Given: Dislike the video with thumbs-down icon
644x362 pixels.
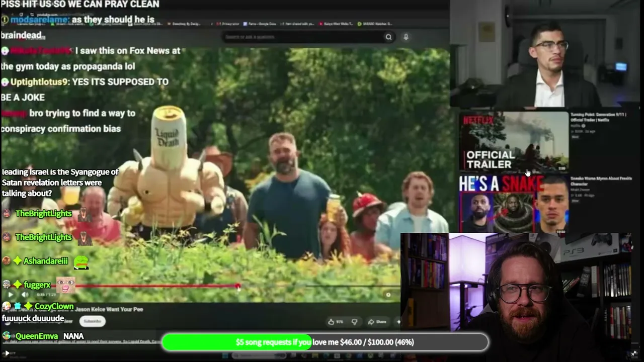Looking at the screenshot, I should [354, 322].
